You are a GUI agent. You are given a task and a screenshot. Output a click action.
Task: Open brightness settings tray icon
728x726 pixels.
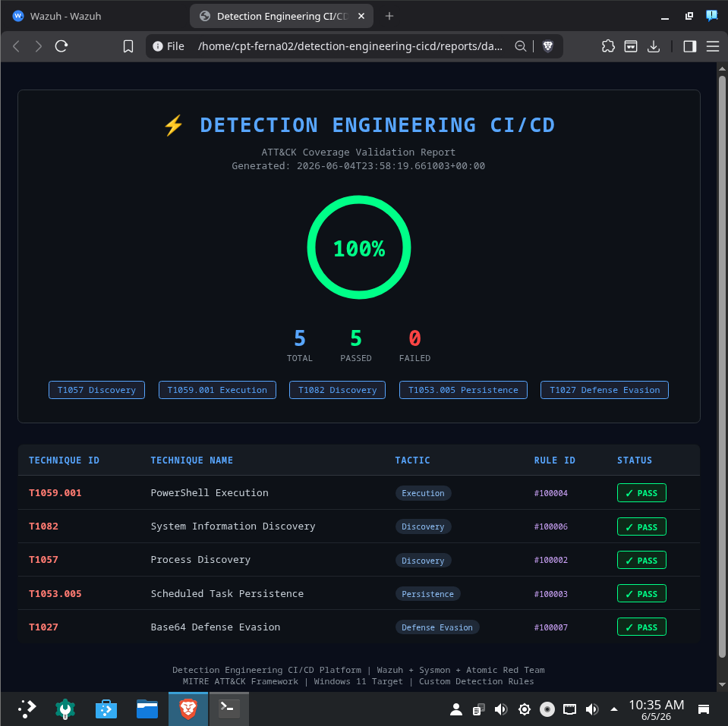pyautogui.click(x=525, y=709)
